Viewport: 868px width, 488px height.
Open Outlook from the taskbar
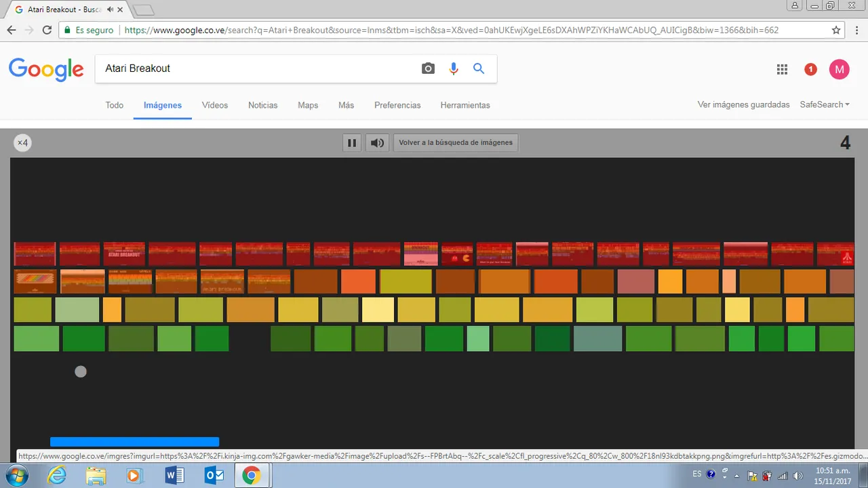point(214,476)
